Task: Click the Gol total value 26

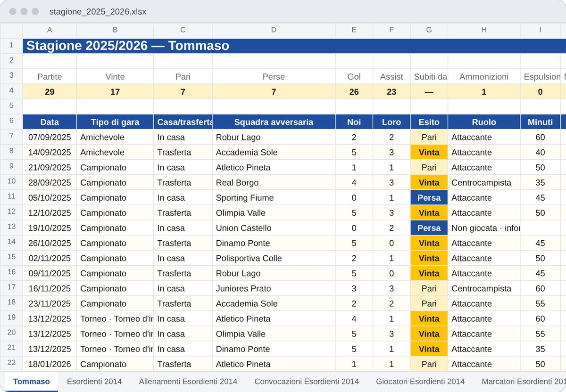Action: (354, 92)
